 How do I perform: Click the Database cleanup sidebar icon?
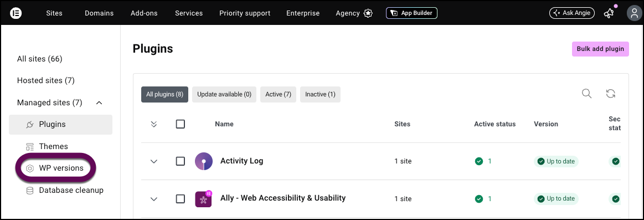[29, 191]
